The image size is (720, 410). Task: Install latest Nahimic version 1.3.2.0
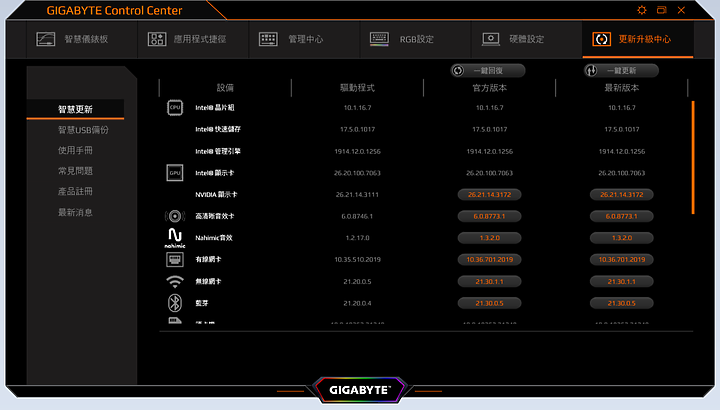[622, 238]
